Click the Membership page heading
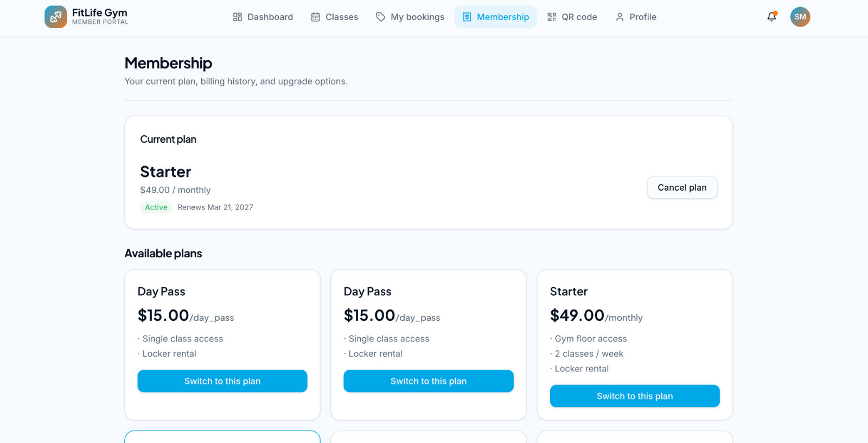The height and width of the screenshot is (443, 868). tap(168, 63)
